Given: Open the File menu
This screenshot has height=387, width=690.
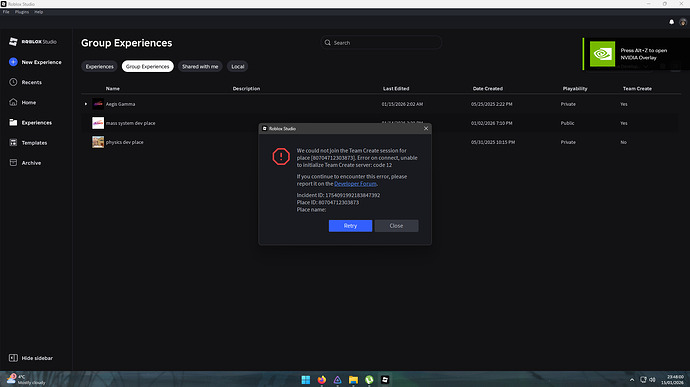Looking at the screenshot, I should 6,12.
